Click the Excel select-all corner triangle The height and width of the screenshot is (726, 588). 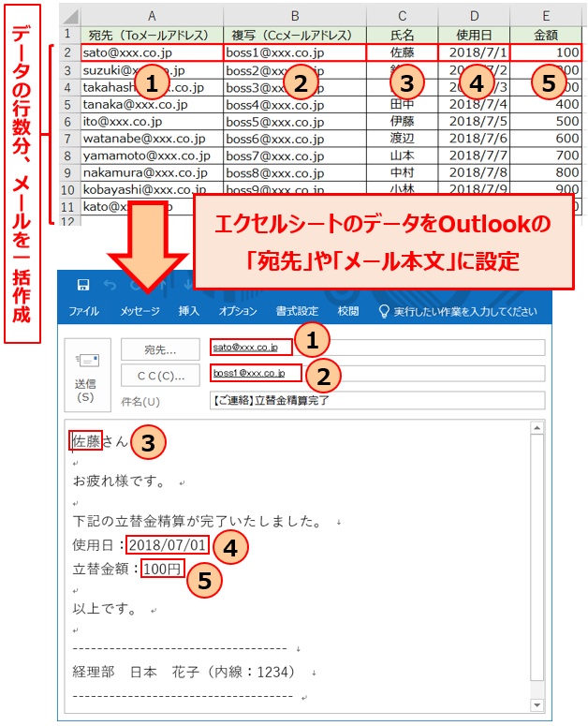coord(70,16)
